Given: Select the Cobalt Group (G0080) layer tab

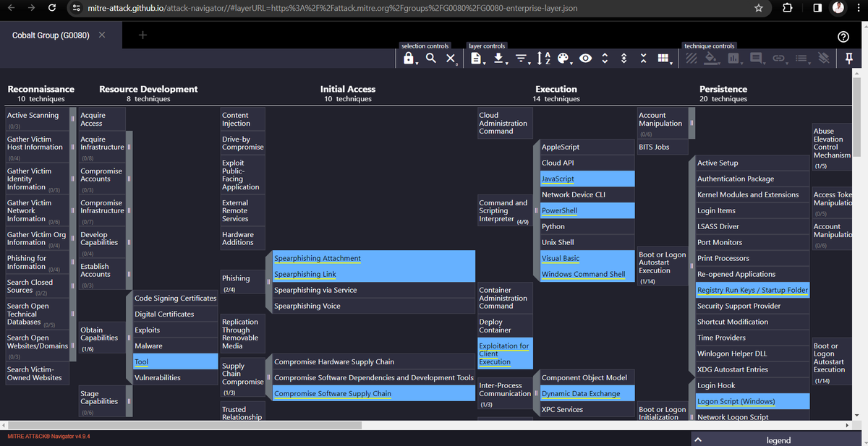Looking at the screenshot, I should click(51, 35).
